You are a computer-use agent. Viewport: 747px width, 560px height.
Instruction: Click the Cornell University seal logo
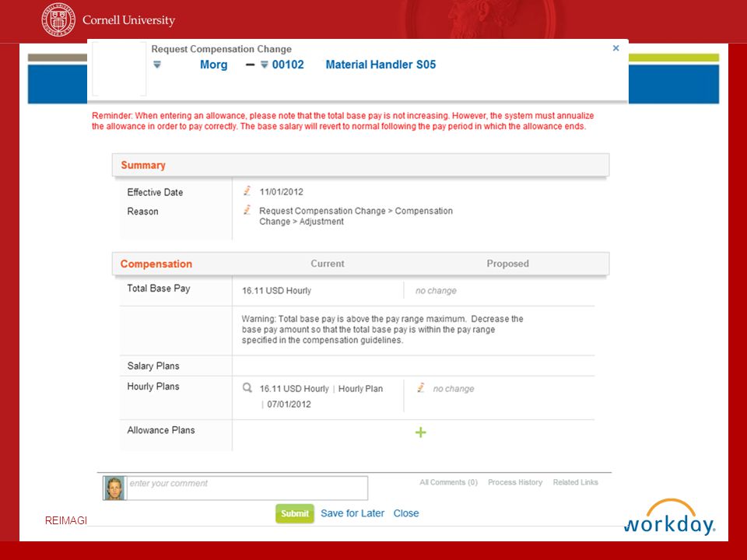[x=58, y=20]
